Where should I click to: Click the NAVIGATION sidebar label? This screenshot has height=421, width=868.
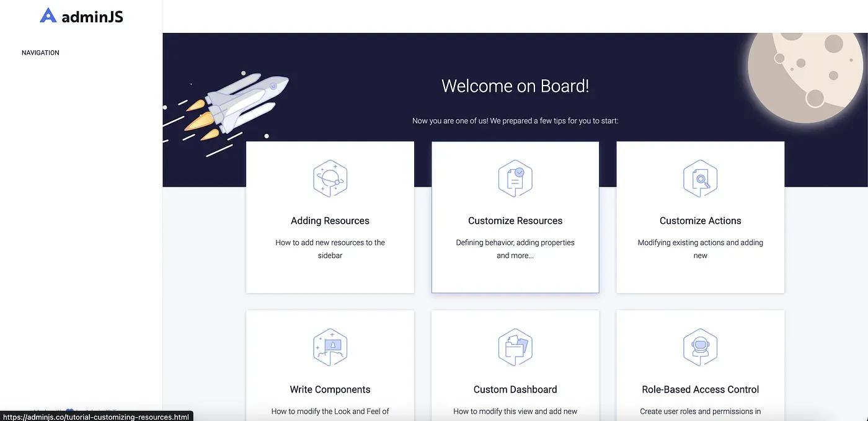coord(40,53)
